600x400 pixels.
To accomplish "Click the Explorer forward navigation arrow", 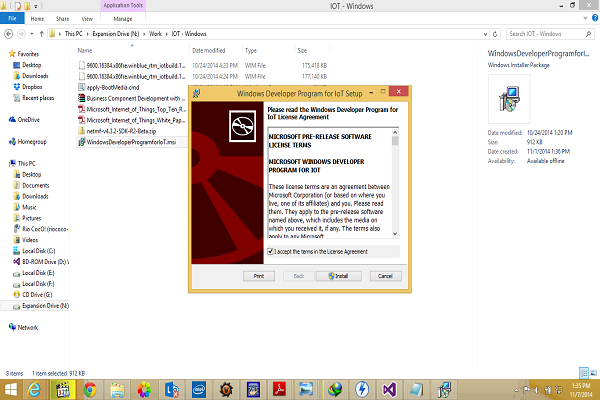I will pyautogui.click(x=21, y=34).
